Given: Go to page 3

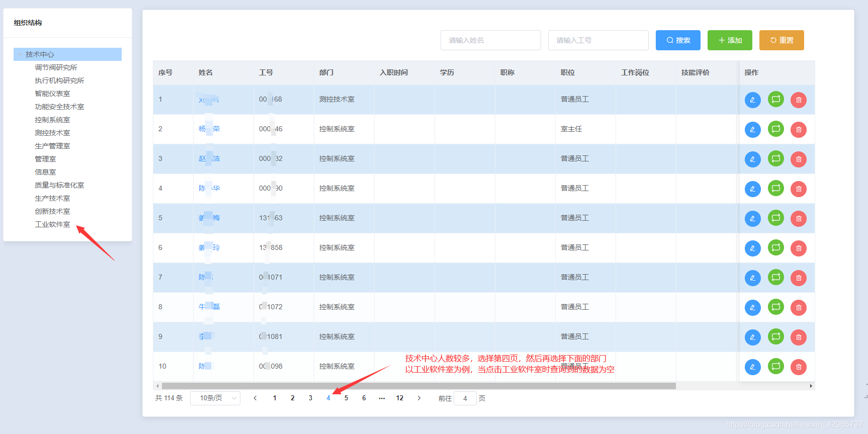Looking at the screenshot, I should point(310,398).
